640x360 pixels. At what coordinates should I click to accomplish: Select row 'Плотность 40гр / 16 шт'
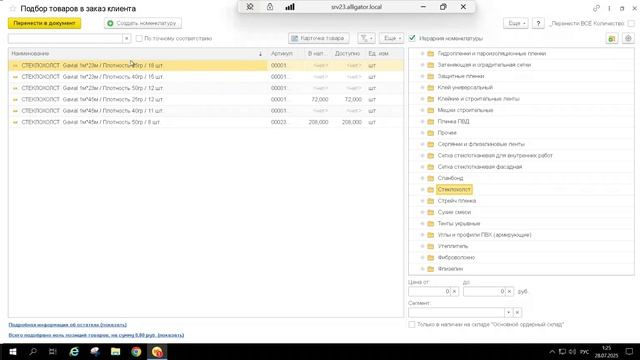click(x=206, y=77)
